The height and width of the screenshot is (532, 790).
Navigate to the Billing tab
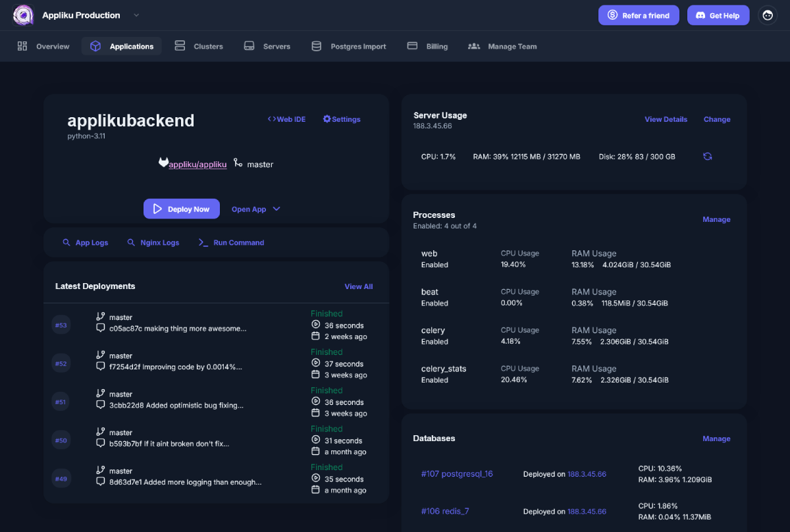427,46
